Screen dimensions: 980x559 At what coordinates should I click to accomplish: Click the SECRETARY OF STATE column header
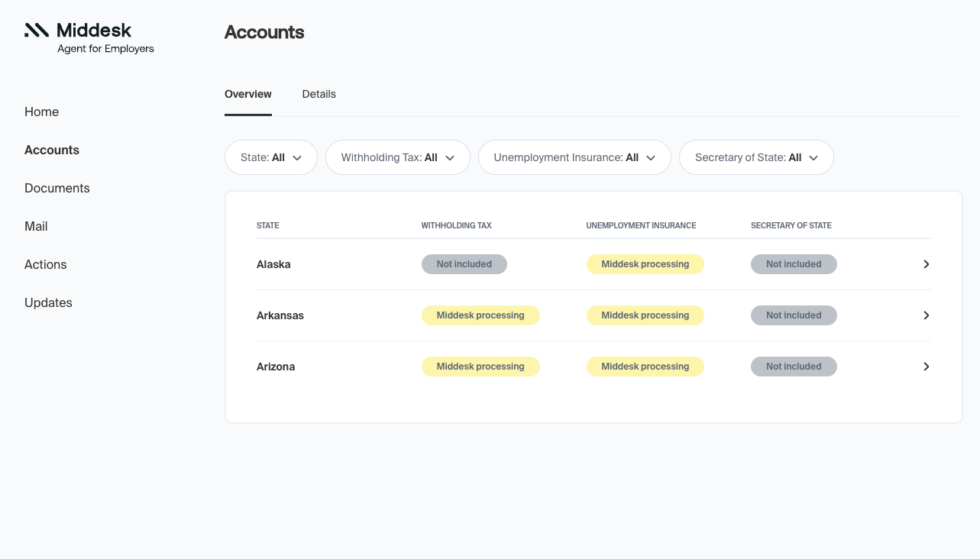point(791,225)
